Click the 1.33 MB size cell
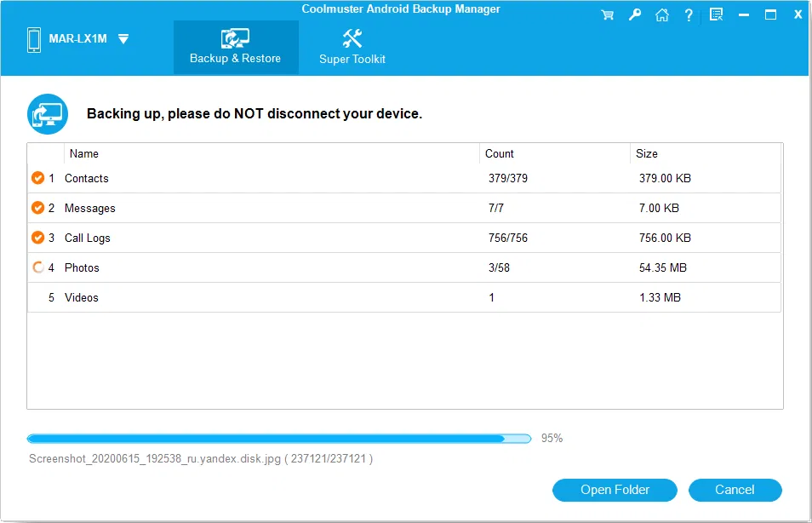 (660, 297)
